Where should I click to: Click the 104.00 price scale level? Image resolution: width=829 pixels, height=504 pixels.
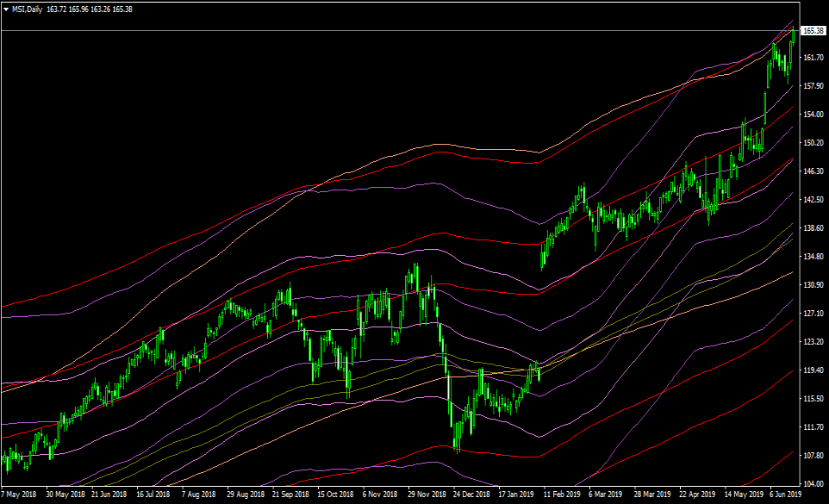click(x=813, y=484)
